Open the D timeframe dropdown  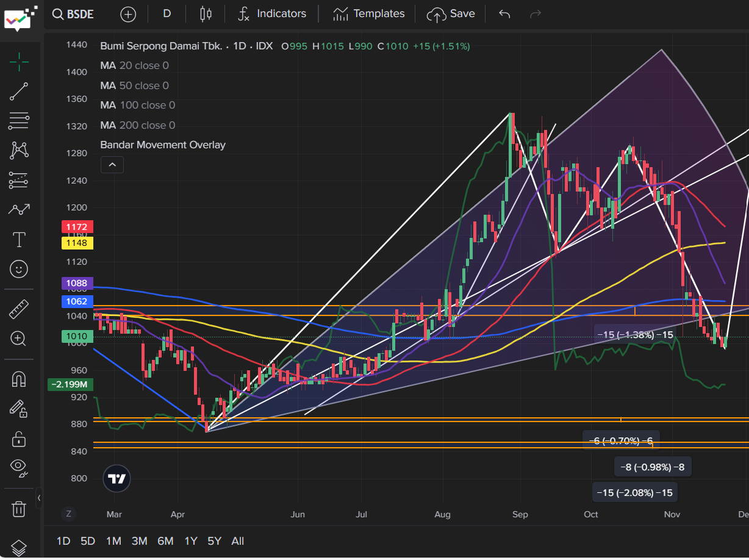[x=167, y=13]
